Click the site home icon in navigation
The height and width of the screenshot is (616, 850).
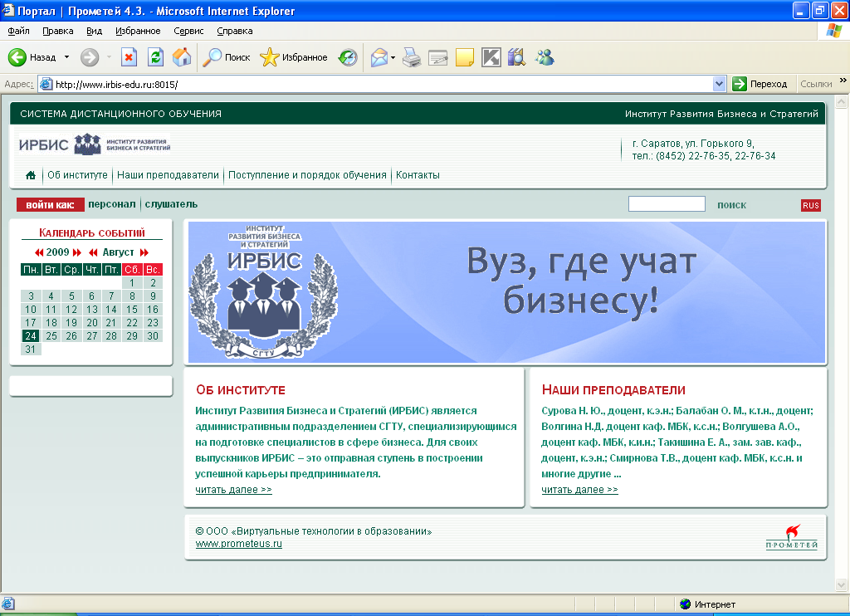(31, 175)
